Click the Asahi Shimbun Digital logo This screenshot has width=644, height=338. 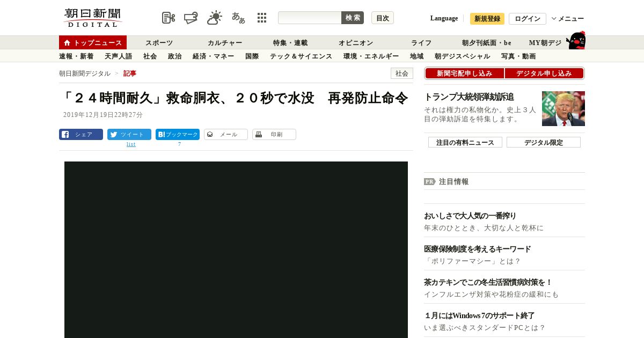click(93, 18)
